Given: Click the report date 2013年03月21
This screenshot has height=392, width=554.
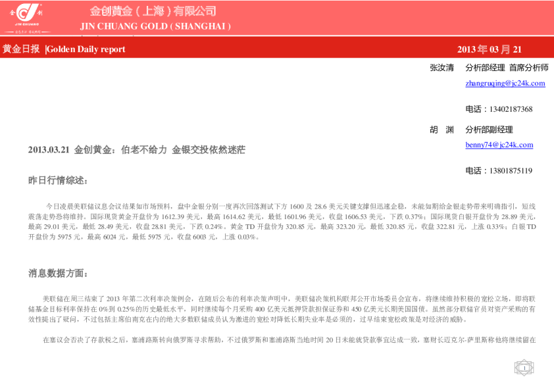Looking at the screenshot, I should coord(489,49).
